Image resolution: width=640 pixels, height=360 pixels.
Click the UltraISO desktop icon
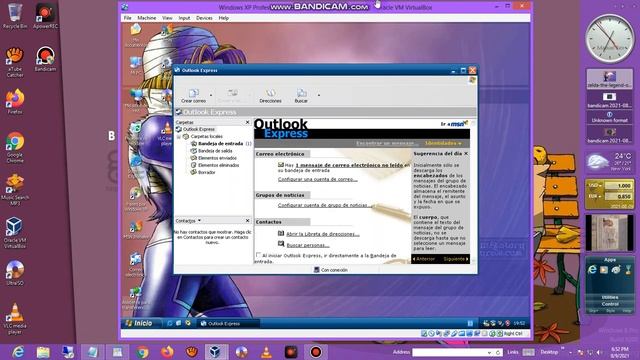click(15, 273)
